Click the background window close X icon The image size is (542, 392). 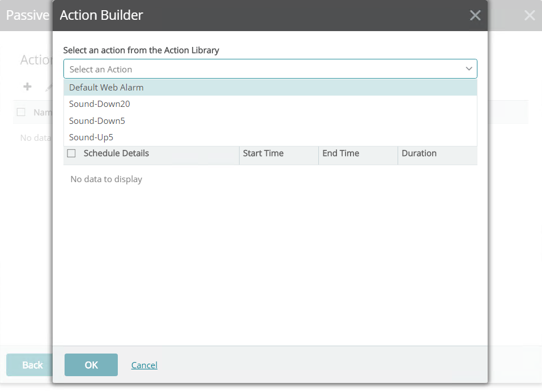tap(530, 15)
